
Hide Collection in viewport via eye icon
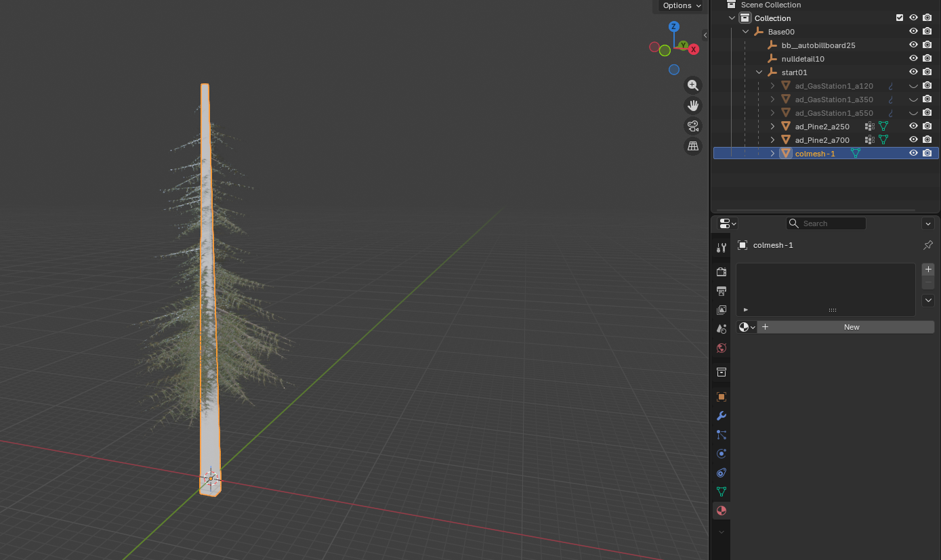click(913, 18)
